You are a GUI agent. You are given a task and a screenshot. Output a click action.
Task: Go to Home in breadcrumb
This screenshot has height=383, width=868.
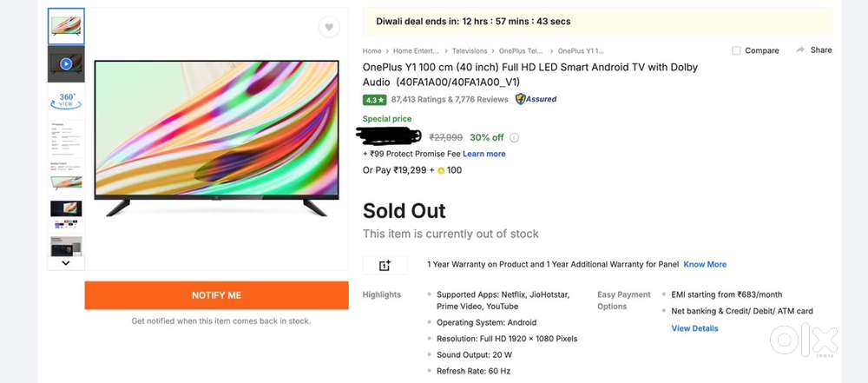372,51
